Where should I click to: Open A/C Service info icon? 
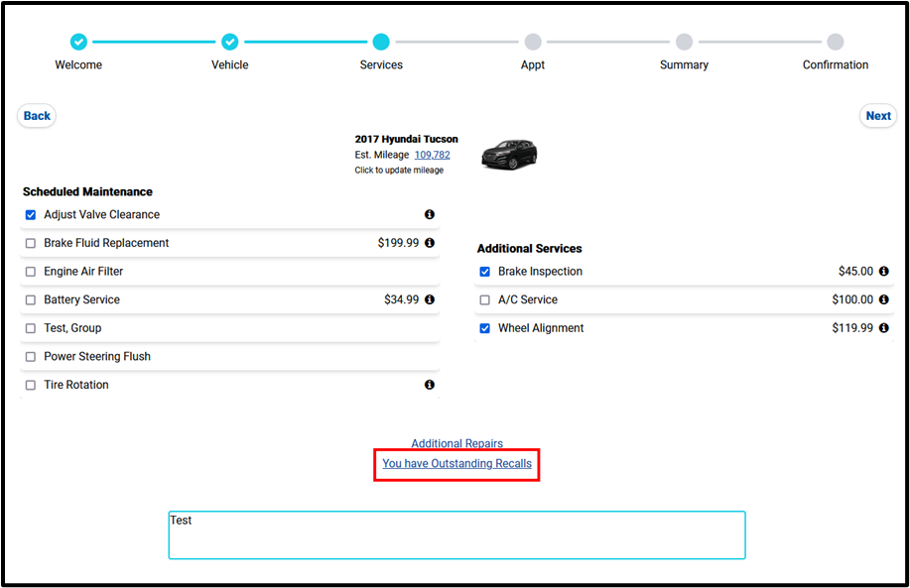click(883, 299)
